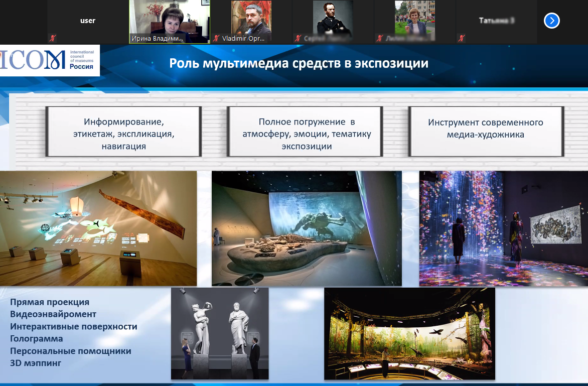The height and width of the screenshot is (386, 588).
Task: Select the 'user' participant tile
Action: coord(88,21)
